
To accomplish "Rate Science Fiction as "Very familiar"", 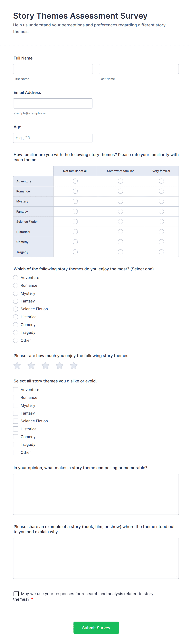I will [161, 221].
